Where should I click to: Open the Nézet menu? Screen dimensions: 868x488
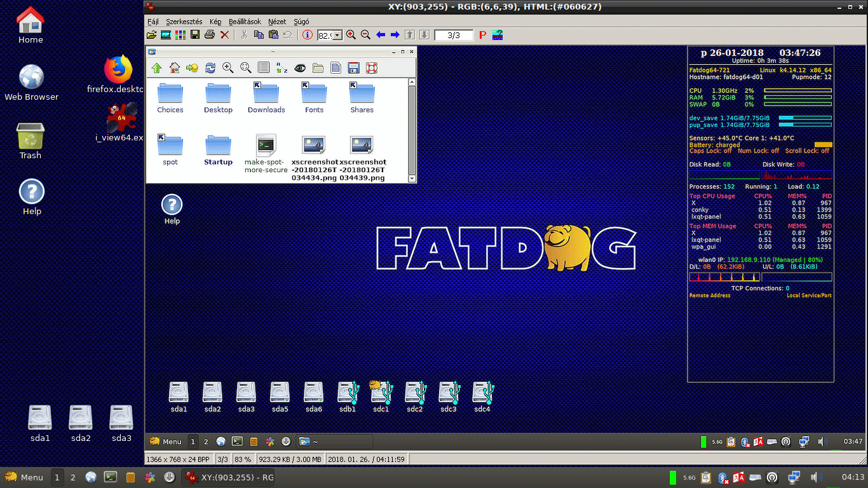tap(277, 22)
